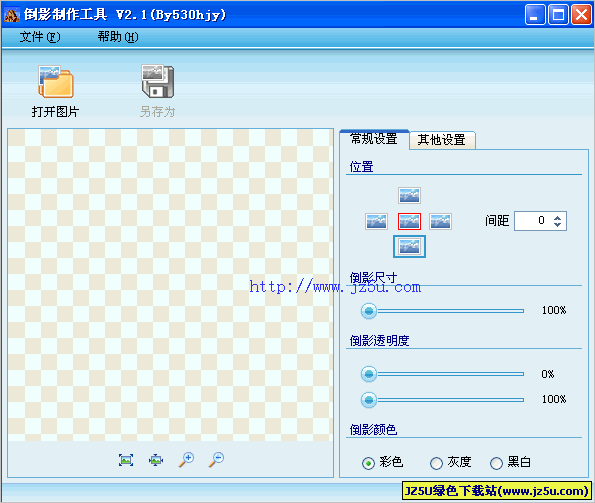Click the 0% transparency slider handle
Screen dimensions: 595x503
point(368,374)
